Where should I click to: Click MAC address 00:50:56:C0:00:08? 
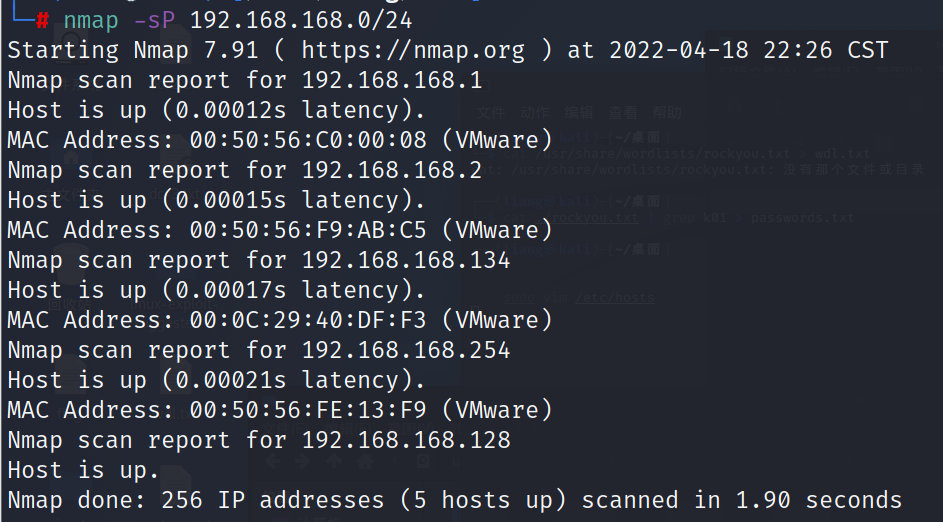pyautogui.click(x=308, y=140)
